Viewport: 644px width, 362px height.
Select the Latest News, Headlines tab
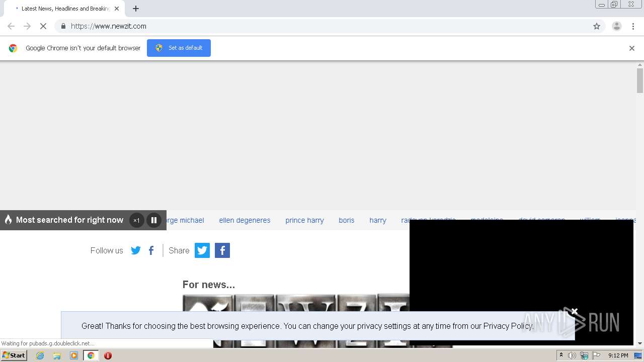pyautogui.click(x=64, y=9)
